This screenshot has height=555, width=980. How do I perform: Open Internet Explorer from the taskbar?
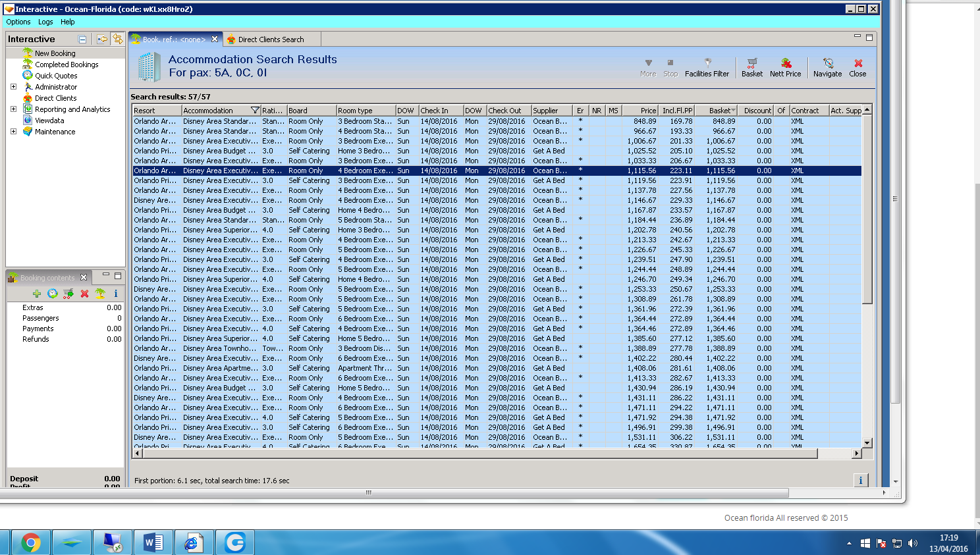tap(194, 542)
